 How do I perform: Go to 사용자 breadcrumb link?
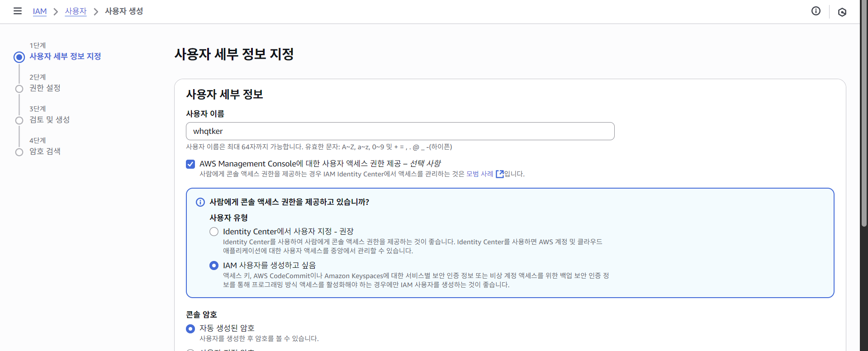pyautogui.click(x=76, y=11)
